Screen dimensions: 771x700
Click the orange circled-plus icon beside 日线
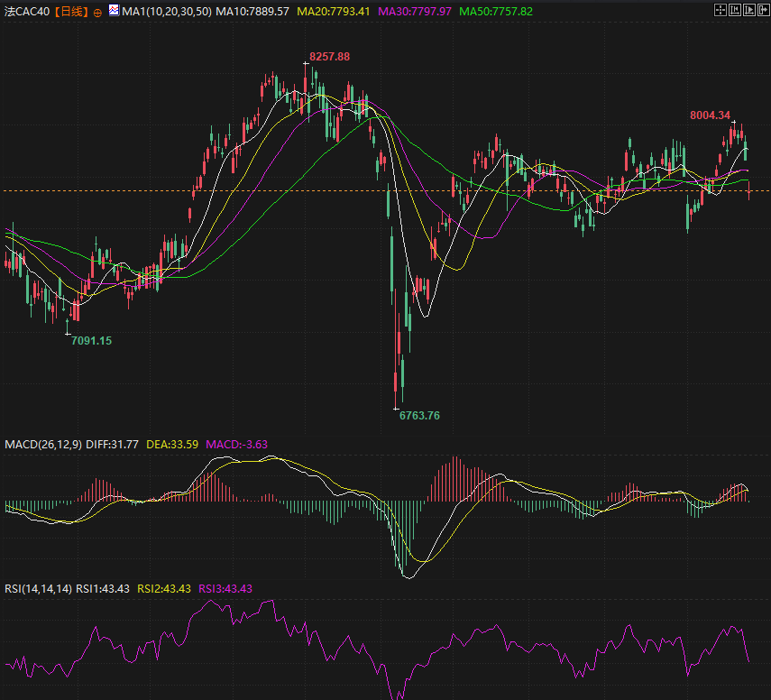(x=97, y=13)
